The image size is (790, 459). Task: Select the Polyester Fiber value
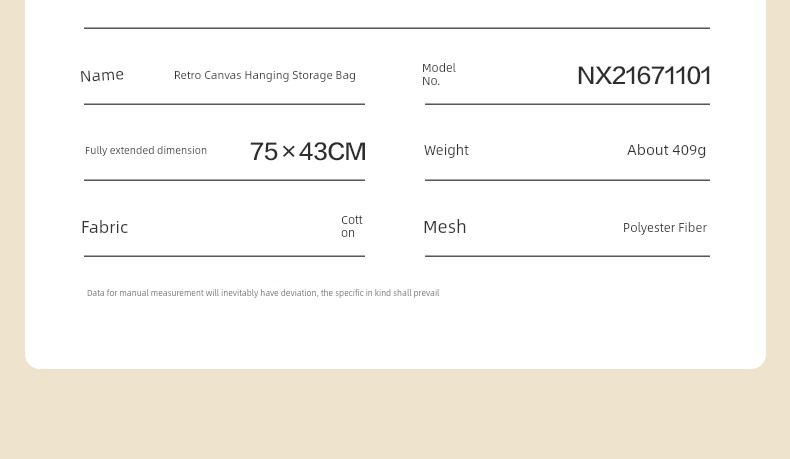pos(665,228)
